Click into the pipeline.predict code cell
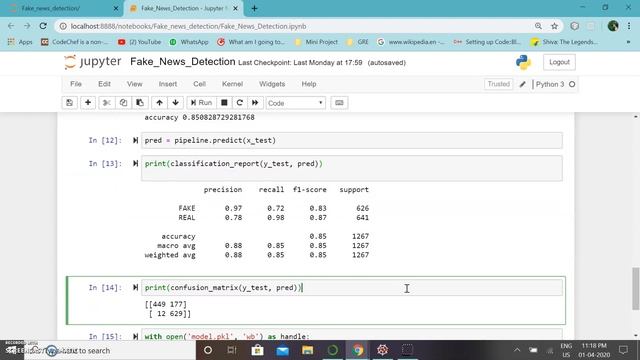640x360 pixels. (352, 140)
